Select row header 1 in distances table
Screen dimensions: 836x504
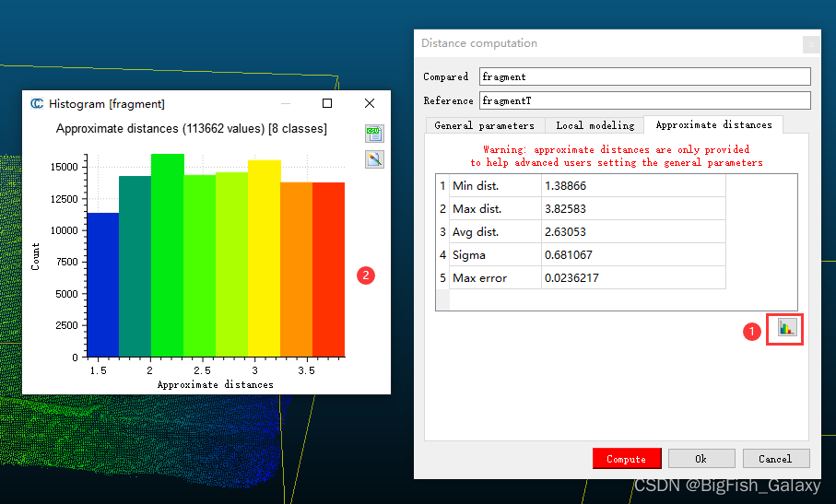coord(442,186)
